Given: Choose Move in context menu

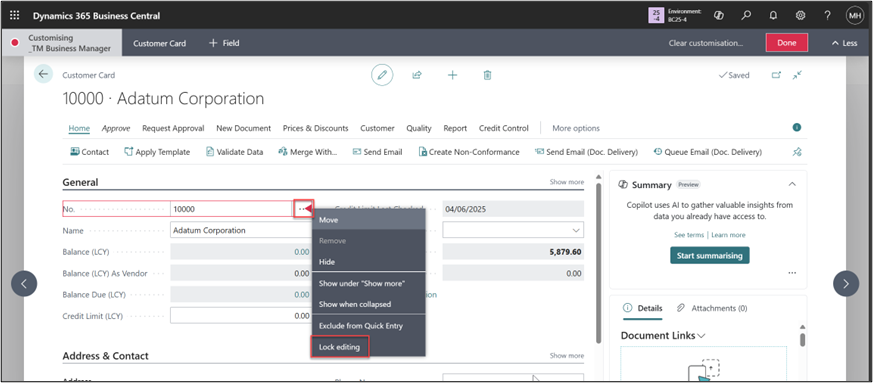Looking at the screenshot, I should (368, 220).
